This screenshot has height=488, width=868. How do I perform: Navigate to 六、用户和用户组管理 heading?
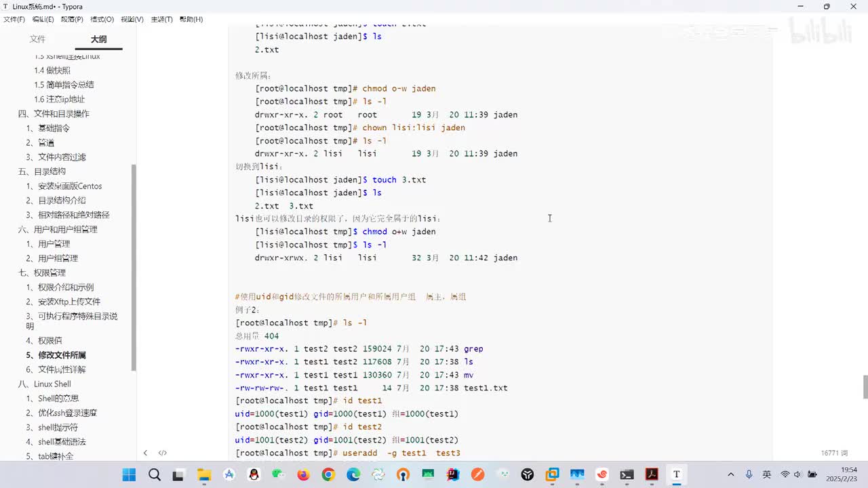[58, 230]
